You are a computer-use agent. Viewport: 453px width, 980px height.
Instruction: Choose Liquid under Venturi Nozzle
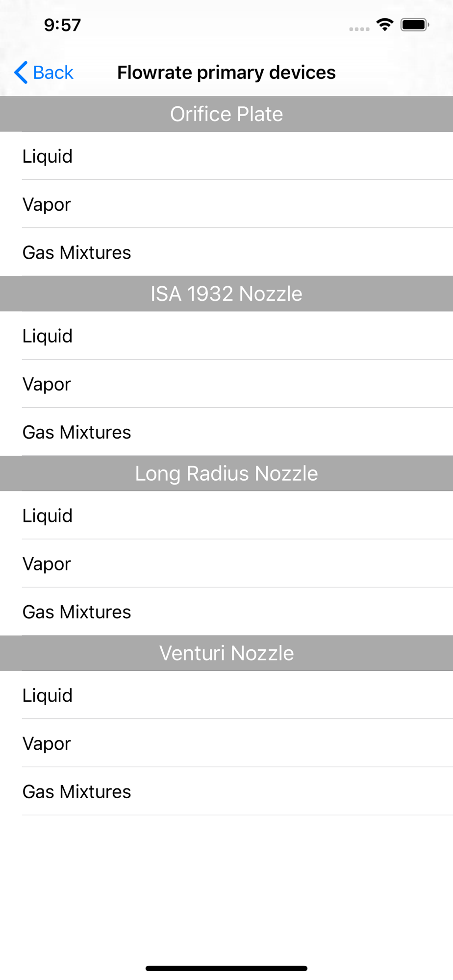pos(226,695)
